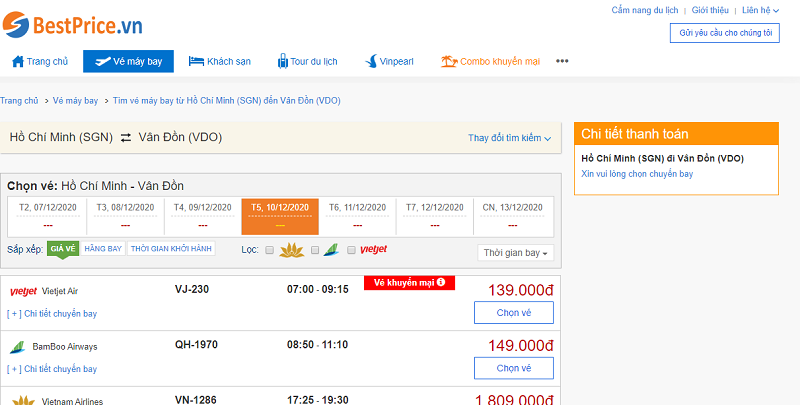
Task: Select date tab T3, 08/12/2020
Action: tap(126, 216)
